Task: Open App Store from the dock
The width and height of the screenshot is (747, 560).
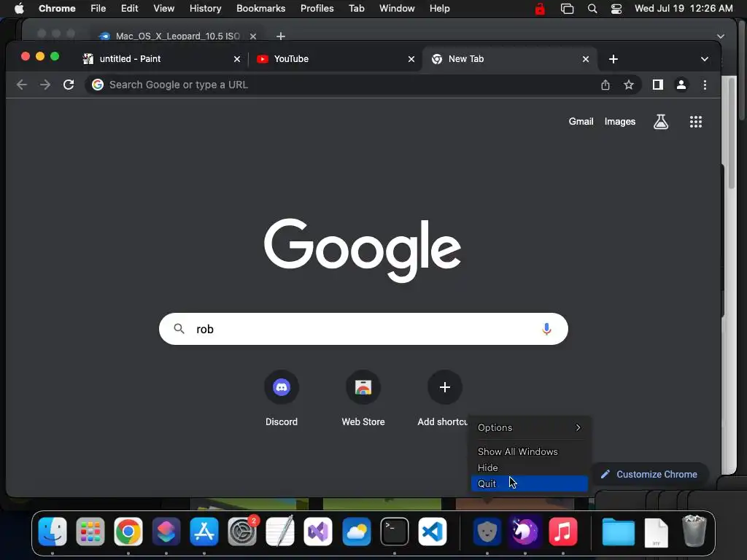Action: click(x=204, y=532)
